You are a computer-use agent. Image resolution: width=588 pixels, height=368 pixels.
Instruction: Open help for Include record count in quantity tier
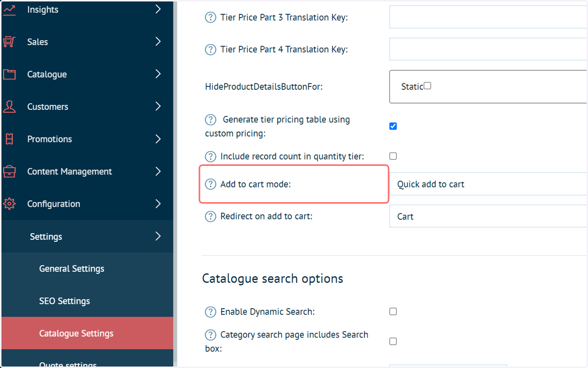[210, 157]
